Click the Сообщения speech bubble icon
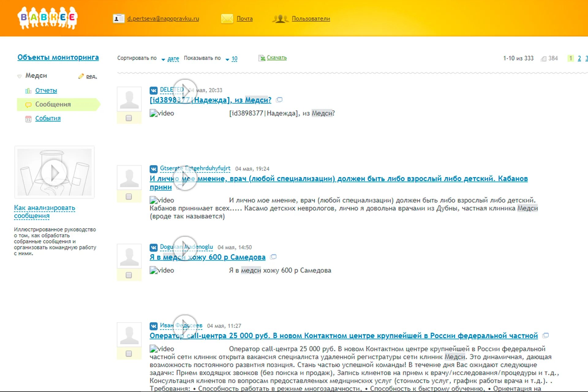Viewport: 588px width, 392px height. (28, 105)
